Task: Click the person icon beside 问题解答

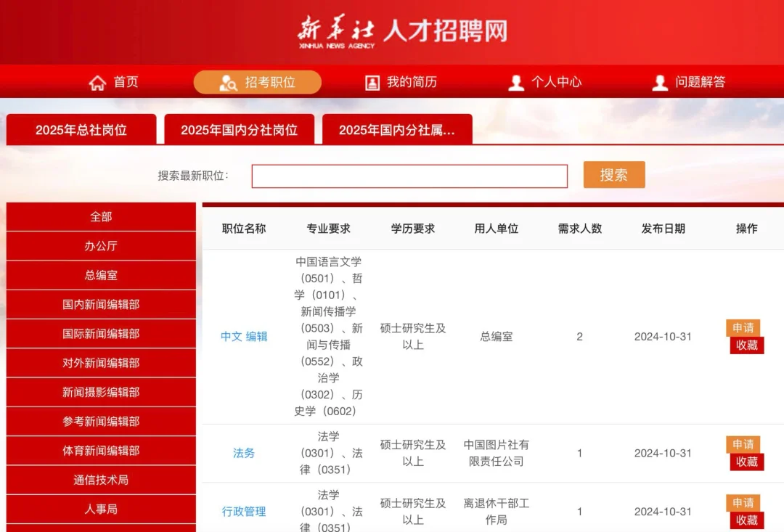Action: pos(660,83)
